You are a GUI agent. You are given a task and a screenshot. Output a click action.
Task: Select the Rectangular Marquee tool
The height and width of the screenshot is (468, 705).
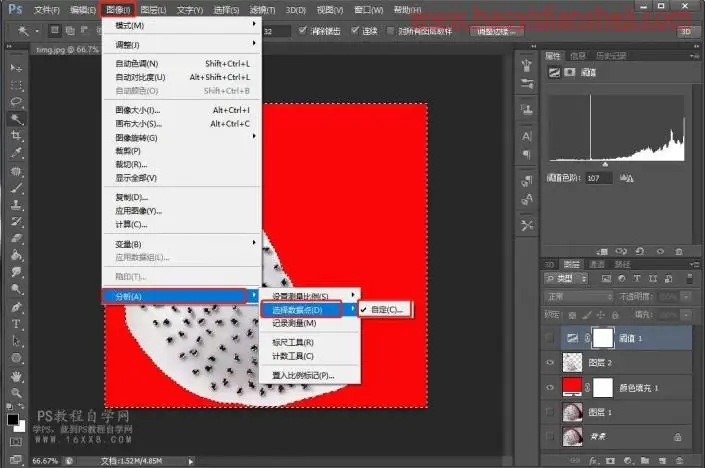pos(16,85)
